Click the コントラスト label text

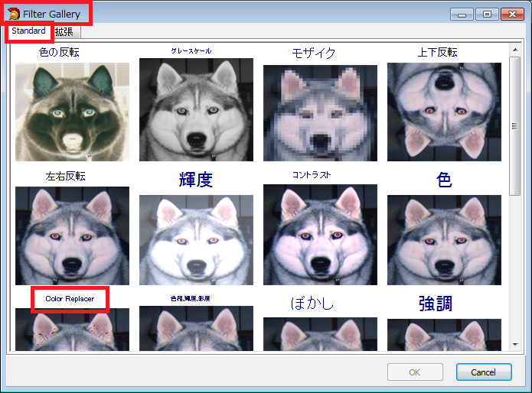[312, 175]
